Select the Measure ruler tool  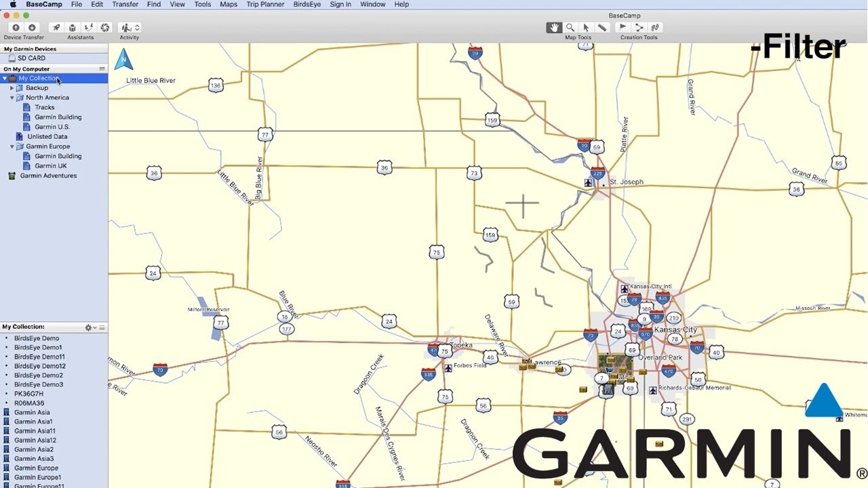pos(601,28)
